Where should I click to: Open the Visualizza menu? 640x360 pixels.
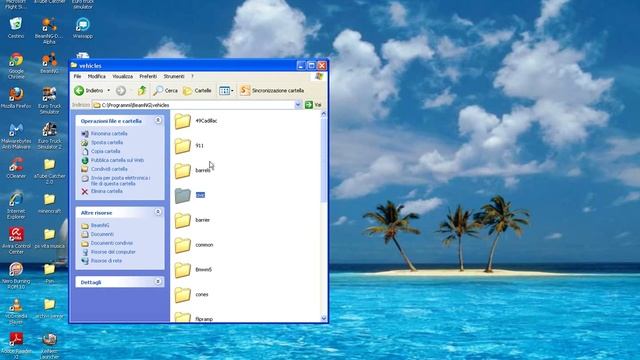[122, 76]
